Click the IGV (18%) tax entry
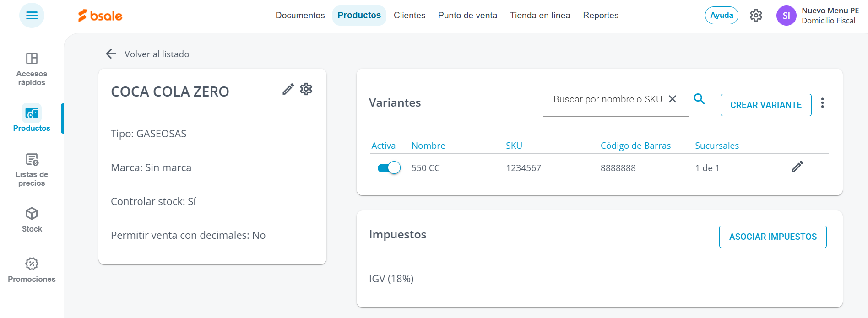Screen dimensions: 868x318 pos(391,279)
